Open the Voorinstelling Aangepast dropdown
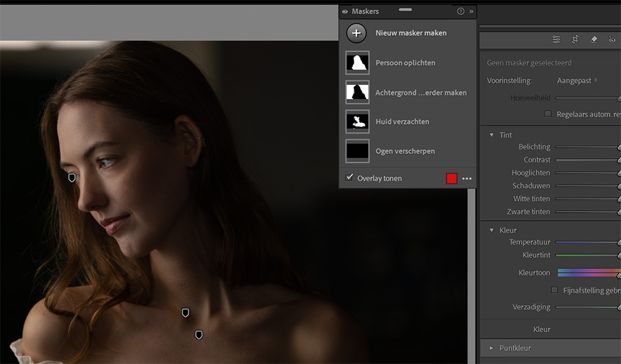Image resolution: width=621 pixels, height=364 pixels. click(577, 81)
